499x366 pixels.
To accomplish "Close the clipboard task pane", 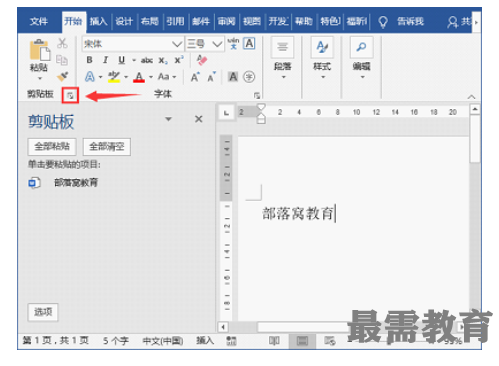I will point(199,119).
